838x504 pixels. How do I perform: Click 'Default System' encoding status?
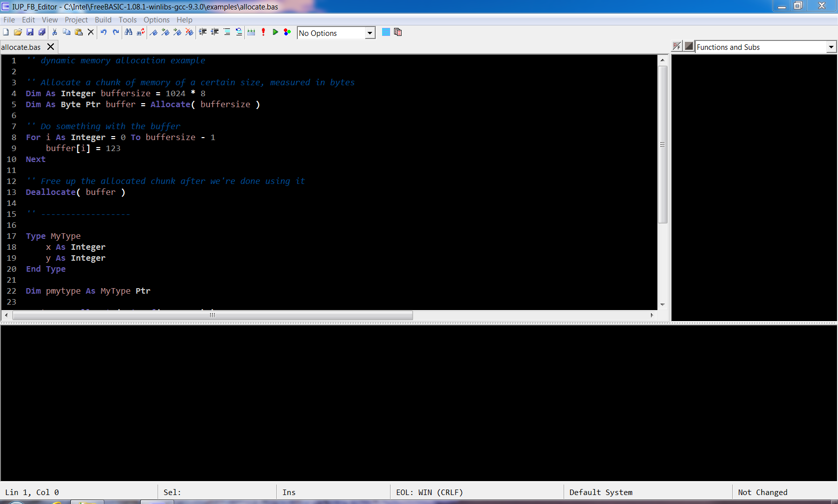[601, 492]
